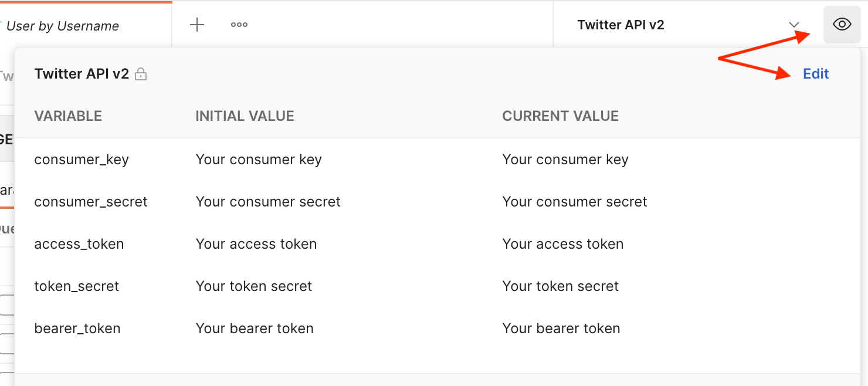Screen dimensions: 868x386
Task: Click current value "Your consumer key"
Action: click(x=565, y=160)
